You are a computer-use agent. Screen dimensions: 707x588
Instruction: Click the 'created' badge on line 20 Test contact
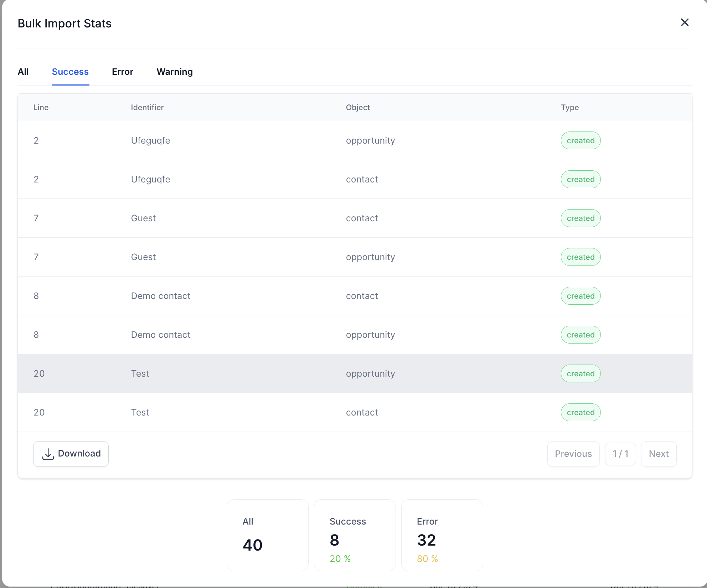[580, 412]
